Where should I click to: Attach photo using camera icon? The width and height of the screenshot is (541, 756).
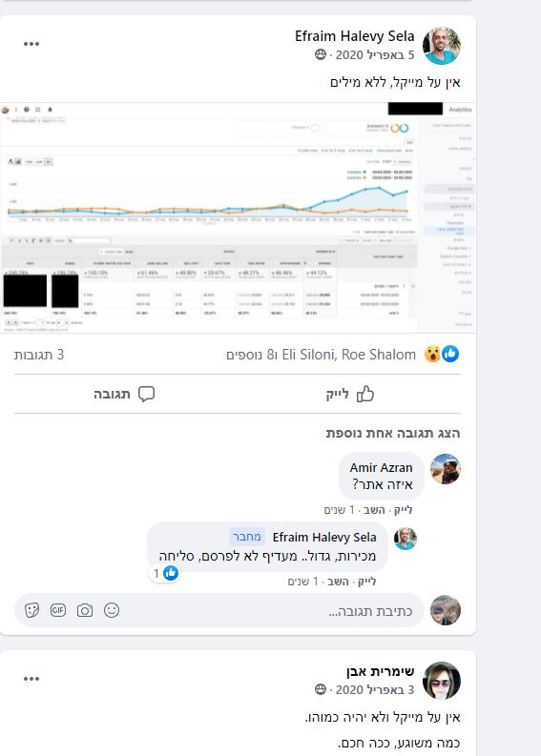[x=85, y=610]
